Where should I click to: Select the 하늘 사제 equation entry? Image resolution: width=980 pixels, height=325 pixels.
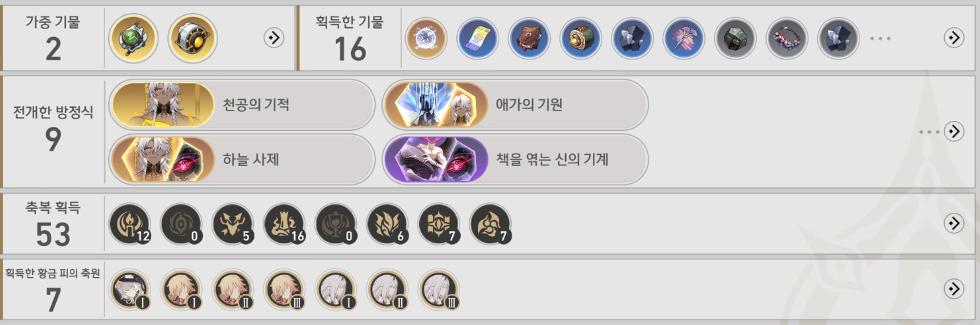[242, 159]
